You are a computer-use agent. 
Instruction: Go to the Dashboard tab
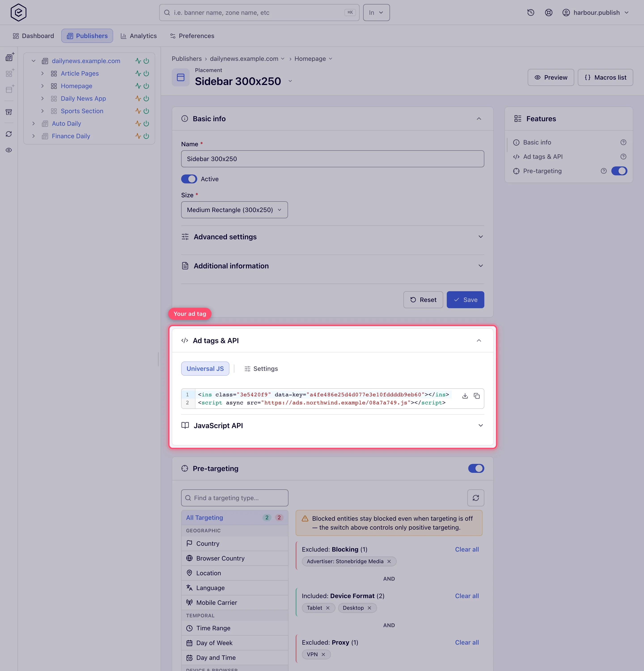click(34, 36)
